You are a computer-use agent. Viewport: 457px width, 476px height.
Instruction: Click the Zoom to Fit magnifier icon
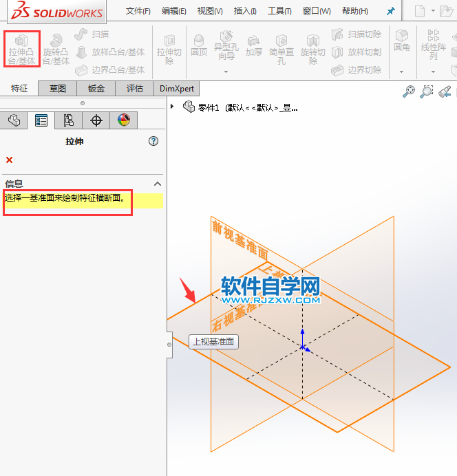(409, 91)
